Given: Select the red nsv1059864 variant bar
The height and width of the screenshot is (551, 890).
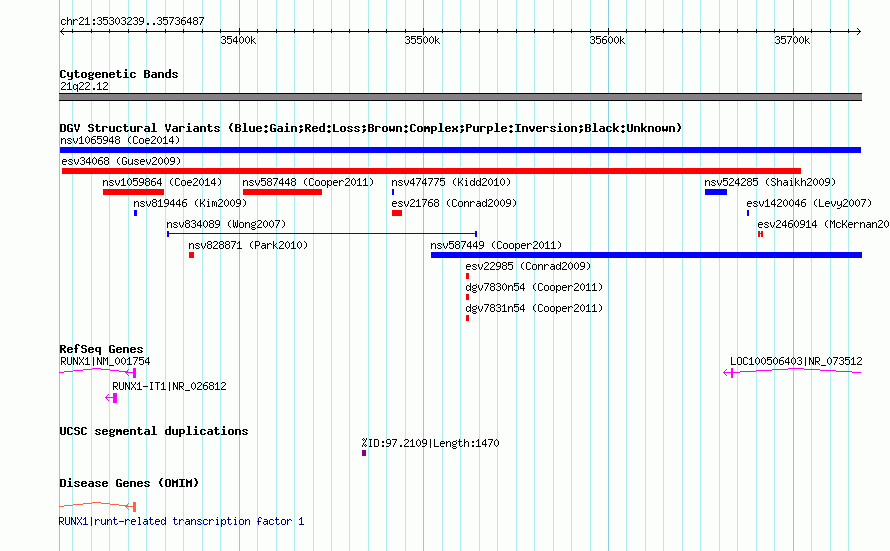Looking at the screenshot, I should coord(133,192).
